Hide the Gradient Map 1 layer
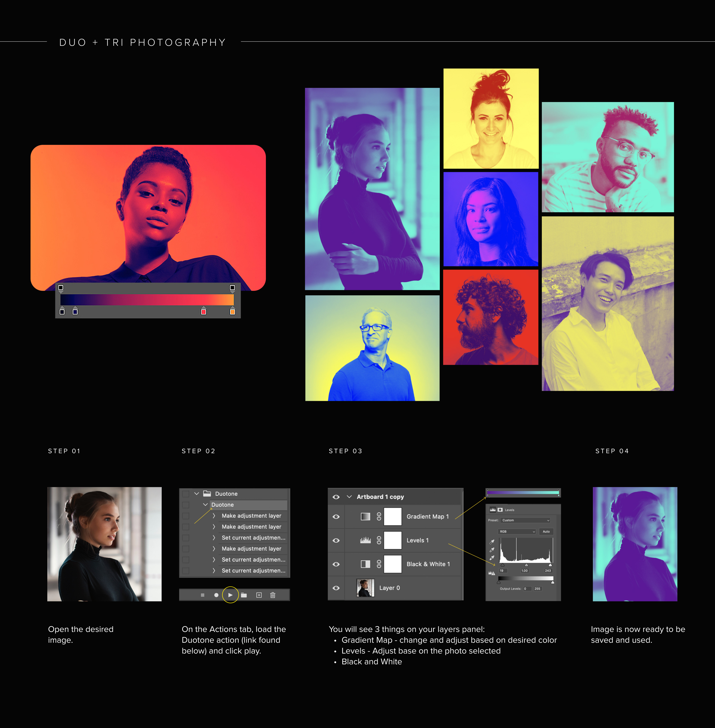This screenshot has width=715, height=728. [336, 517]
